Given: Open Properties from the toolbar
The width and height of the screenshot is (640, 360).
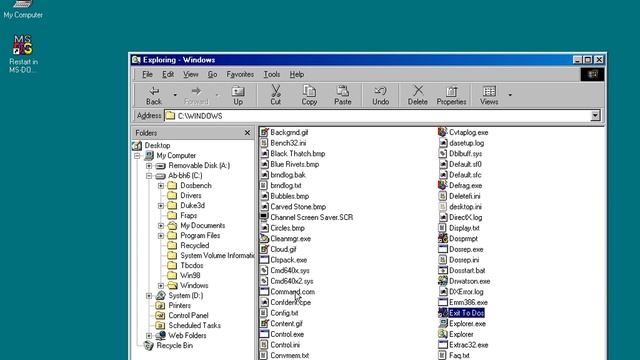Looking at the screenshot, I should click(451, 96).
